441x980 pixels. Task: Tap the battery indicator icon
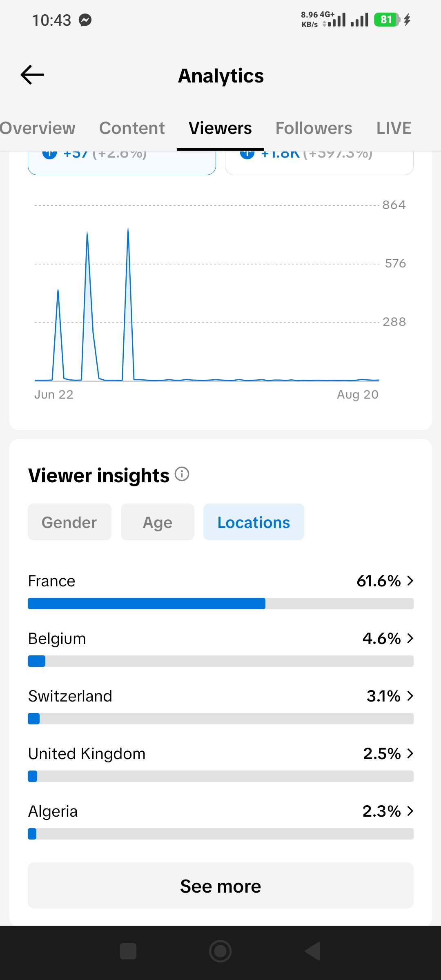click(x=387, y=20)
